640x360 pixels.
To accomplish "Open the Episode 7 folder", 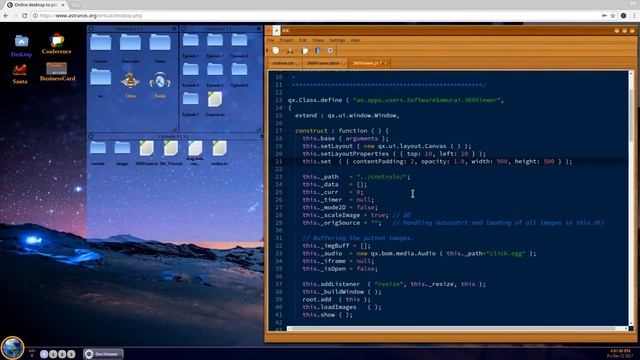I will point(191,99).
